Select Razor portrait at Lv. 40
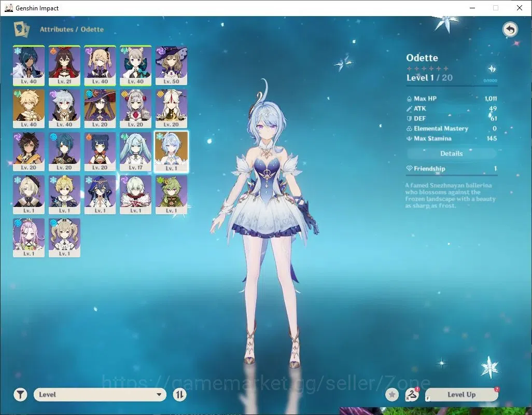The image size is (532, 415). (x=64, y=108)
